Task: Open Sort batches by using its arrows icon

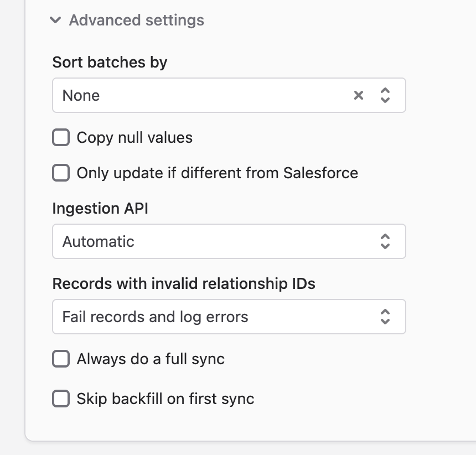Action: pyautogui.click(x=385, y=95)
